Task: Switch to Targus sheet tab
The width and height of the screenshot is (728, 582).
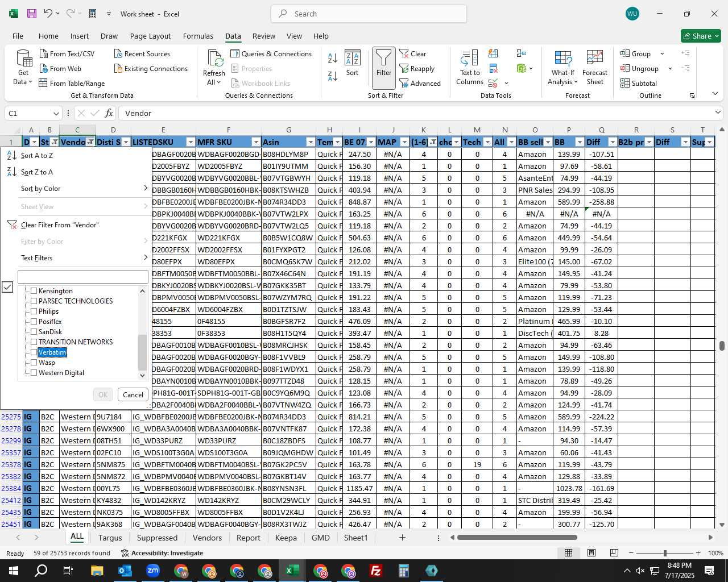Action: [x=110, y=538]
